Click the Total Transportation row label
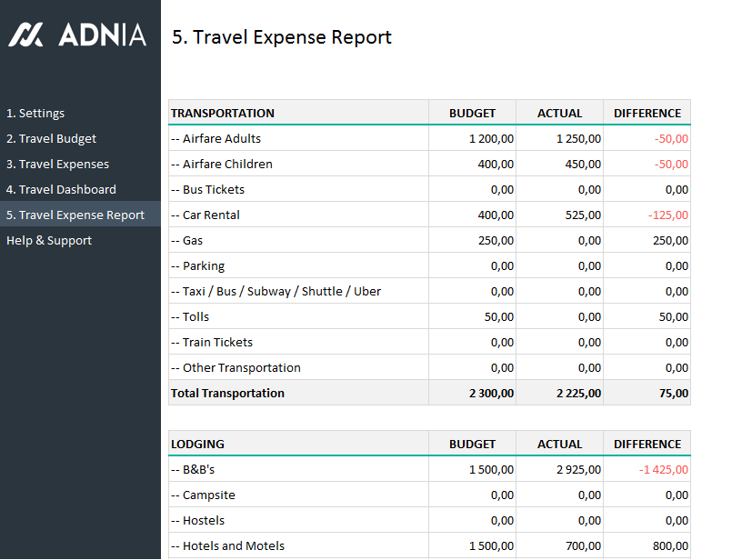 click(227, 394)
